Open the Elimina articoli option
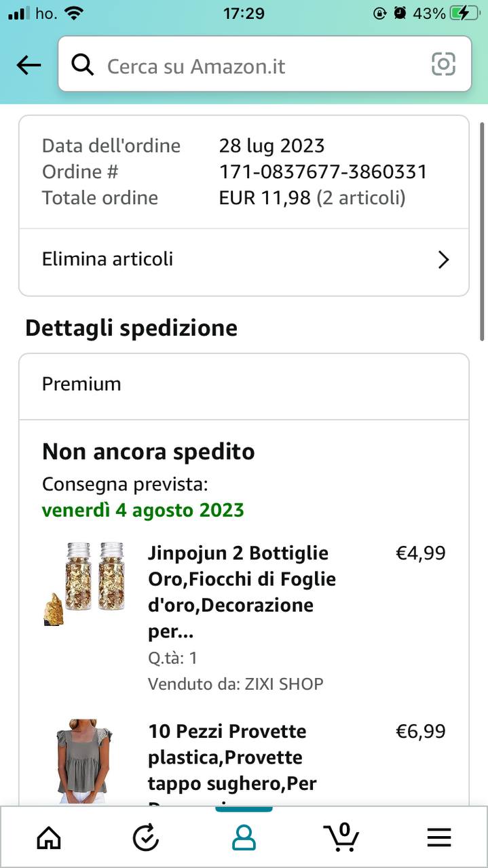 coord(108,259)
